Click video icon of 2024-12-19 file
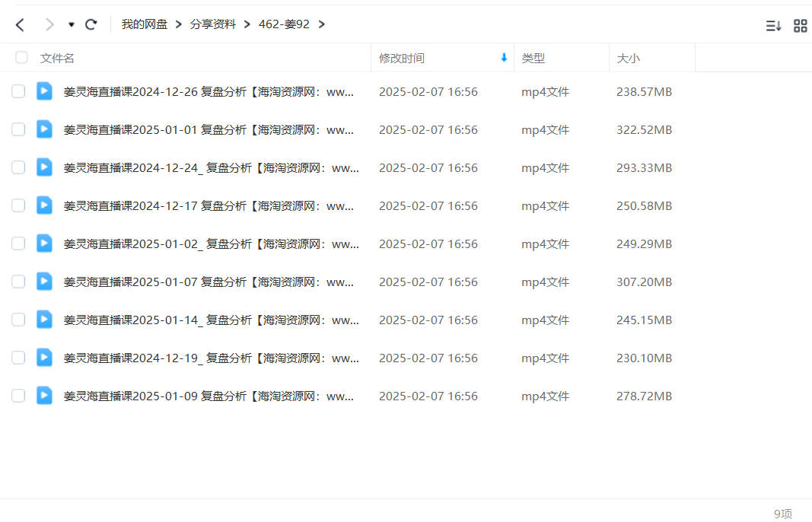The image size is (812, 522). tap(45, 358)
